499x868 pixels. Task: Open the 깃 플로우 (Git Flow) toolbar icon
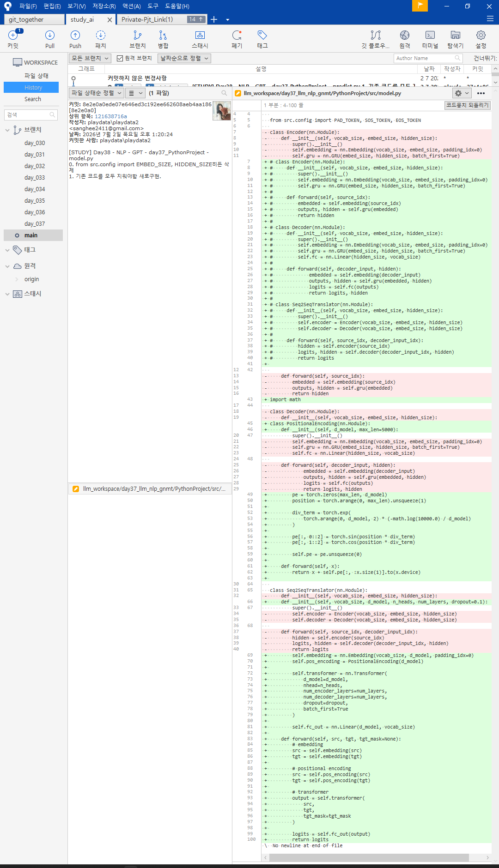point(376,39)
